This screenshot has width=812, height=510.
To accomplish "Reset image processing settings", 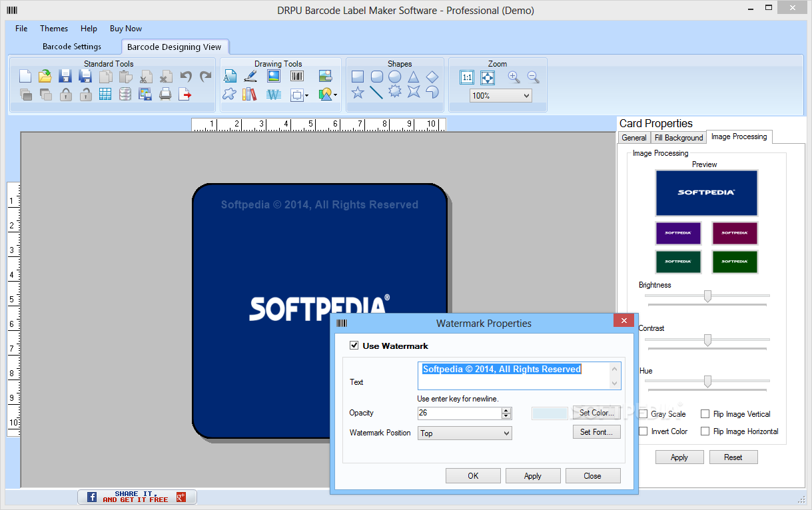I will 733,457.
